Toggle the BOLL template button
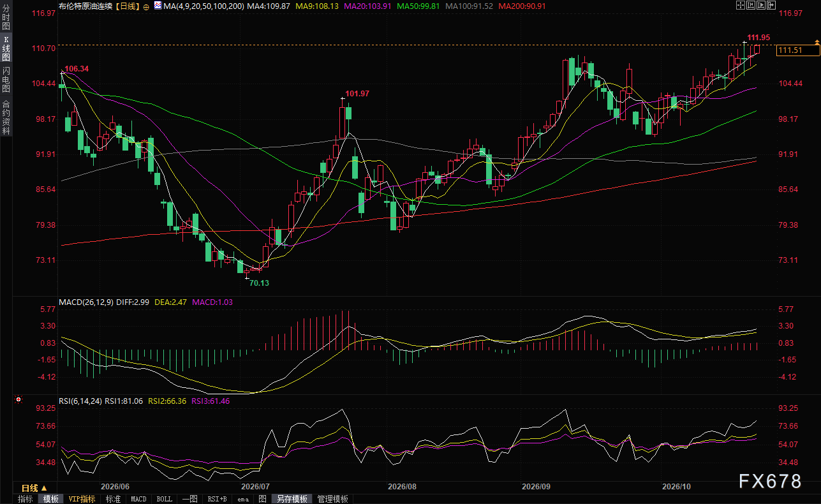The height and width of the screenshot is (504, 821). pos(165,499)
